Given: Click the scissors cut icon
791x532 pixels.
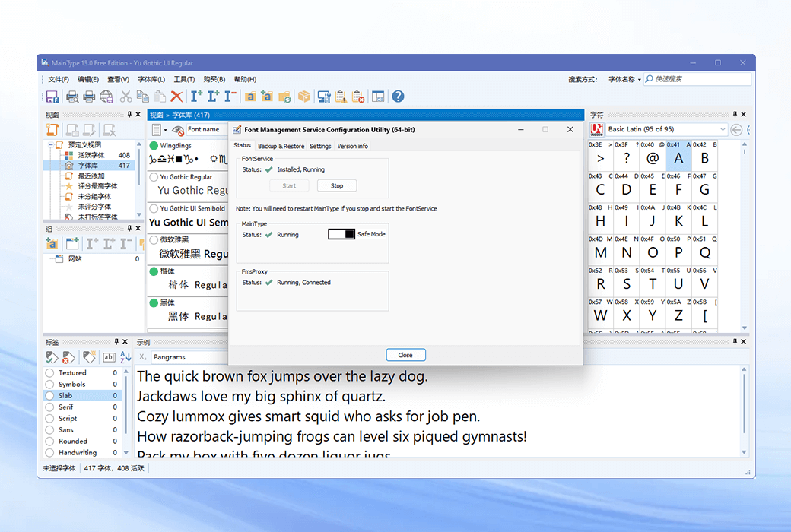Looking at the screenshot, I should pos(125,97).
